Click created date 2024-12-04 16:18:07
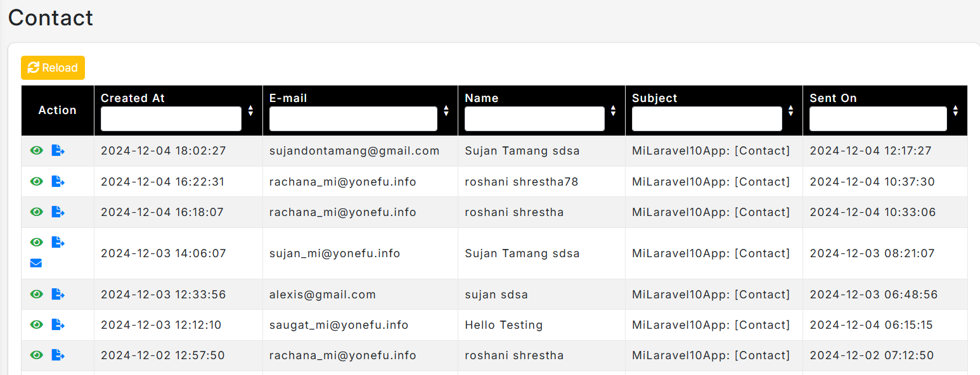This screenshot has height=375, width=980. point(162,212)
